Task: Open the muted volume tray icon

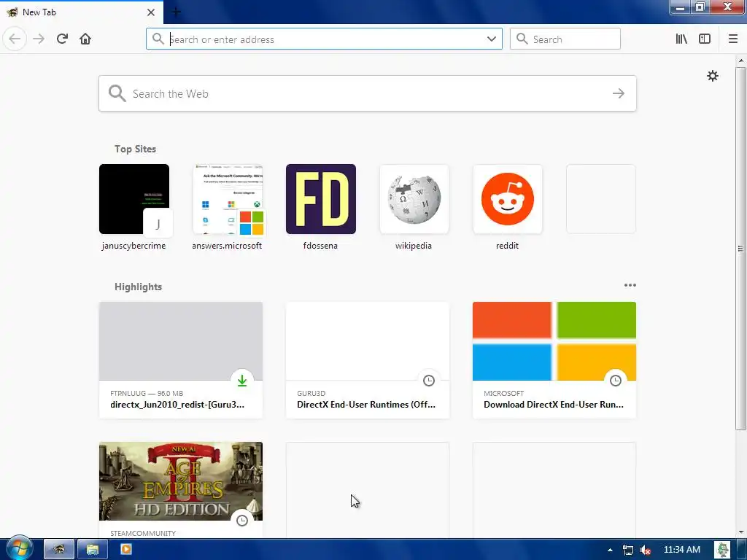Action: pos(646,550)
